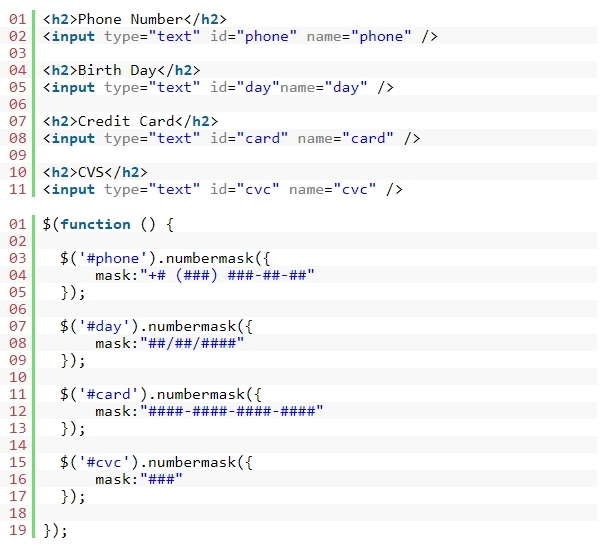Click the name="card" attribute value
The height and width of the screenshot is (546, 599).
368,138
